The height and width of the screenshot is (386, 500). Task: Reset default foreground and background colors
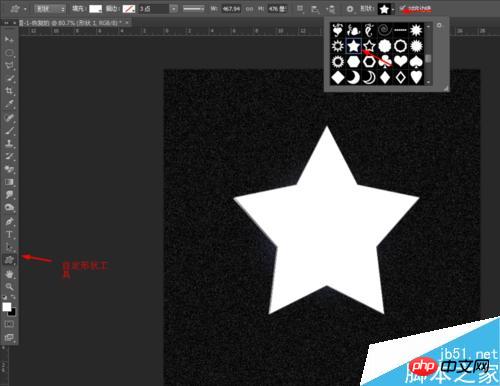[x=5, y=297]
